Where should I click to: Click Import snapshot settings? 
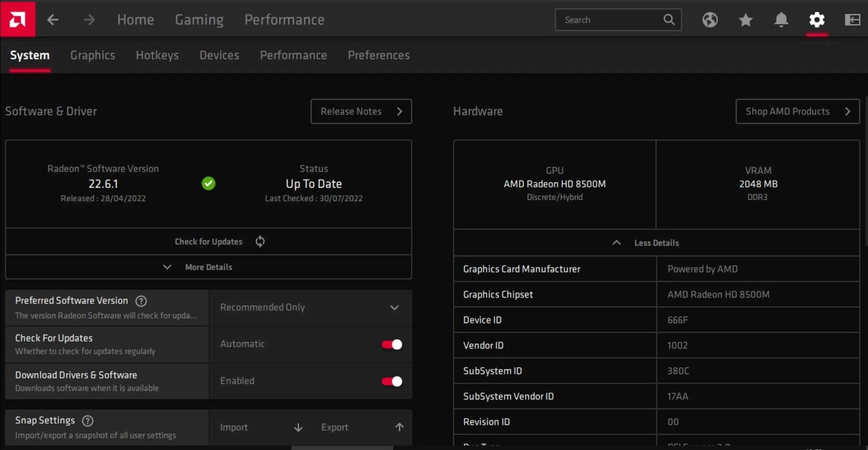[x=260, y=427]
